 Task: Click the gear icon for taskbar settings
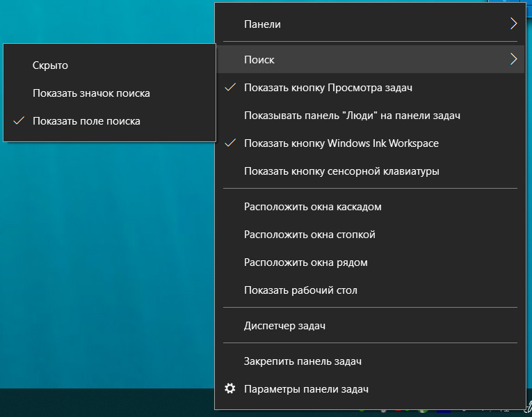230,388
